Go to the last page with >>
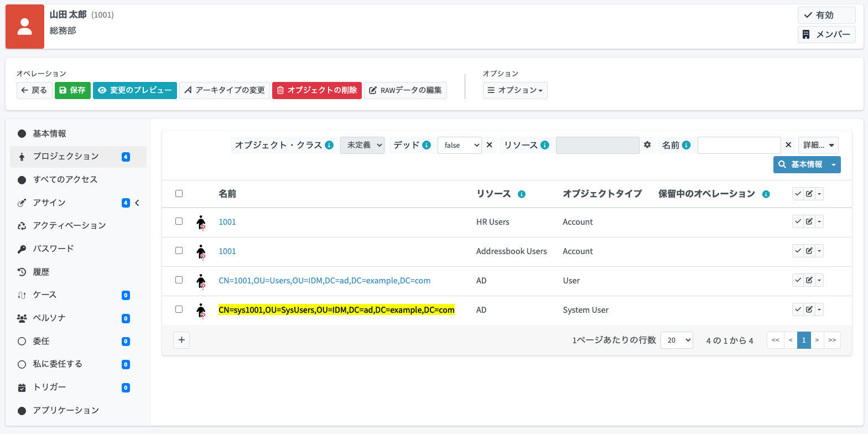Screen dimensions: 868x434 pos(832,340)
